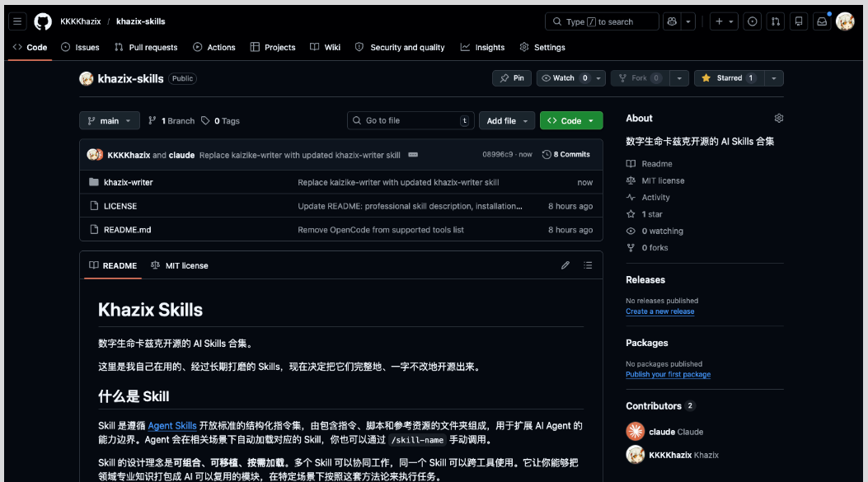868x482 pixels.
Task: Click the commit history clock icon
Action: click(547, 155)
